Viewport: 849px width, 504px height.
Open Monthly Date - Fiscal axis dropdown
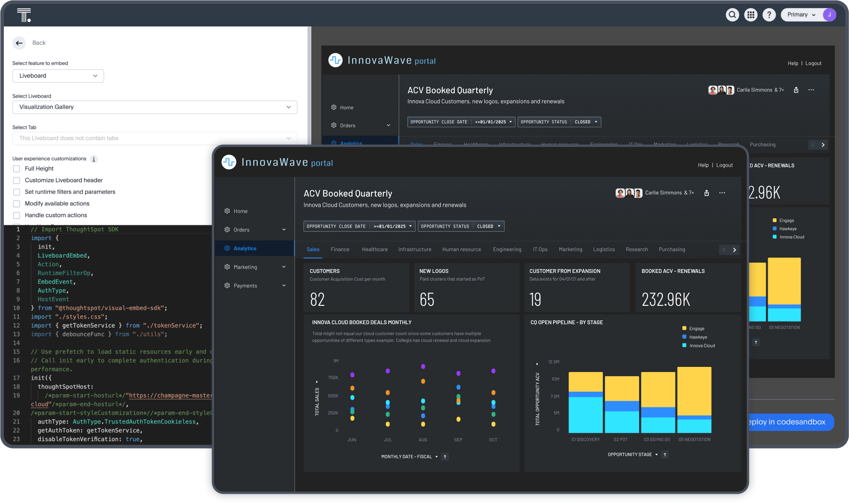[410, 457]
